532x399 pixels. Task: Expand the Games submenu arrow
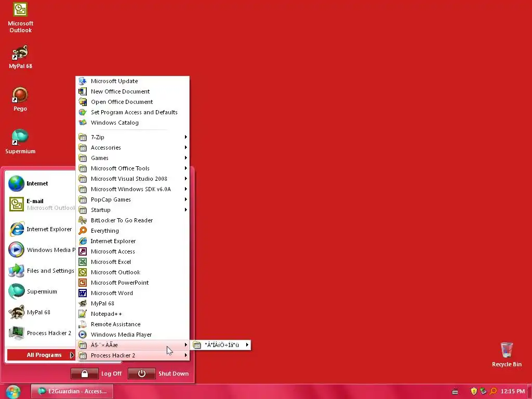point(185,158)
